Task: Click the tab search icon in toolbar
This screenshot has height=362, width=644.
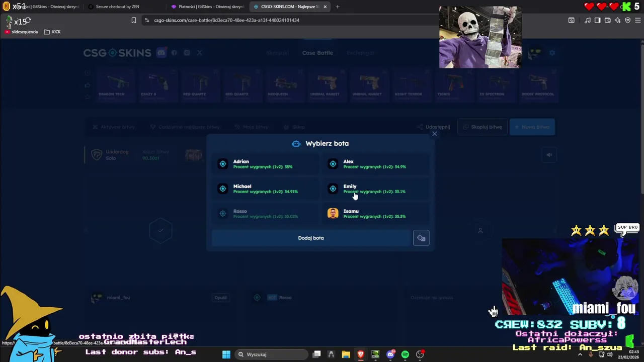Action: [572, 20]
